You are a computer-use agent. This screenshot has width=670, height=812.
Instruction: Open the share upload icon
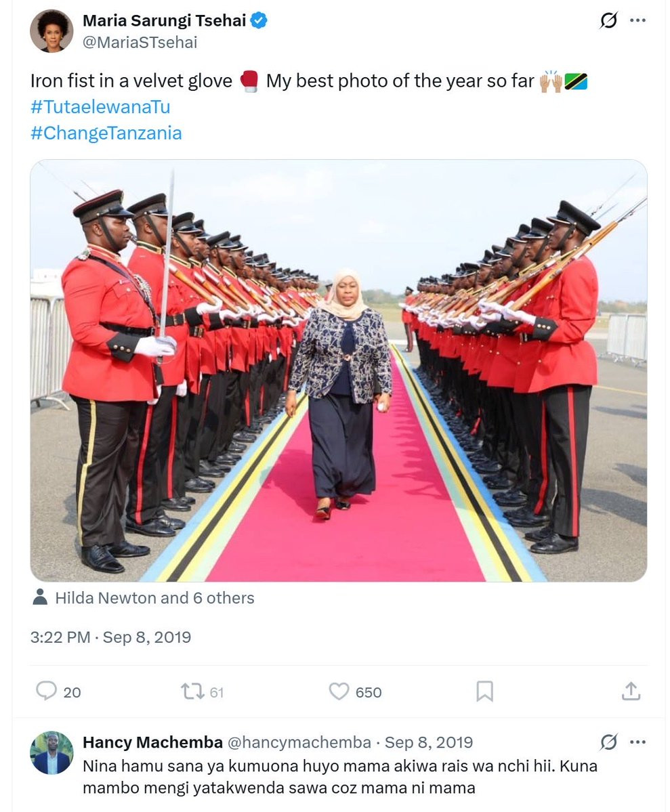click(x=631, y=691)
